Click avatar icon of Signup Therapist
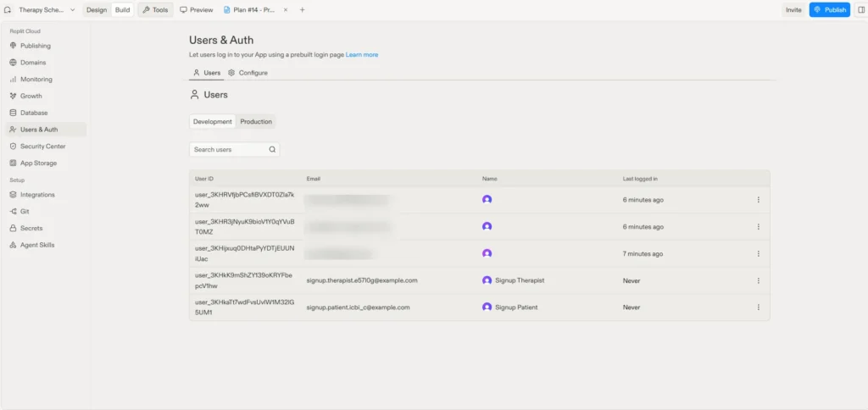 [487, 280]
